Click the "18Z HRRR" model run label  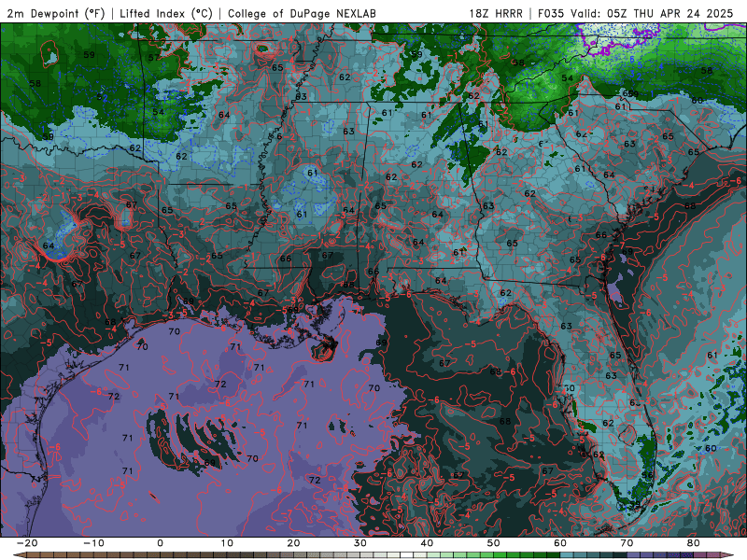click(496, 13)
